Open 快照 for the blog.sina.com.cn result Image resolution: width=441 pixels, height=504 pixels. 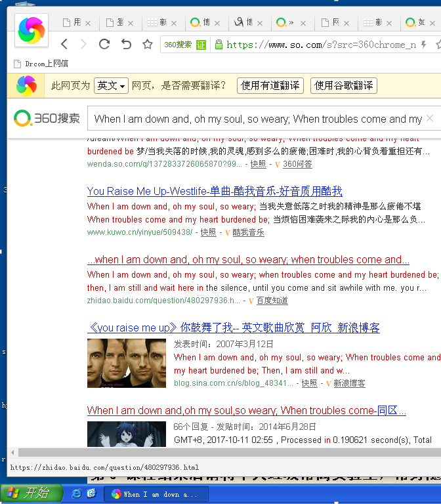pyautogui.click(x=309, y=383)
